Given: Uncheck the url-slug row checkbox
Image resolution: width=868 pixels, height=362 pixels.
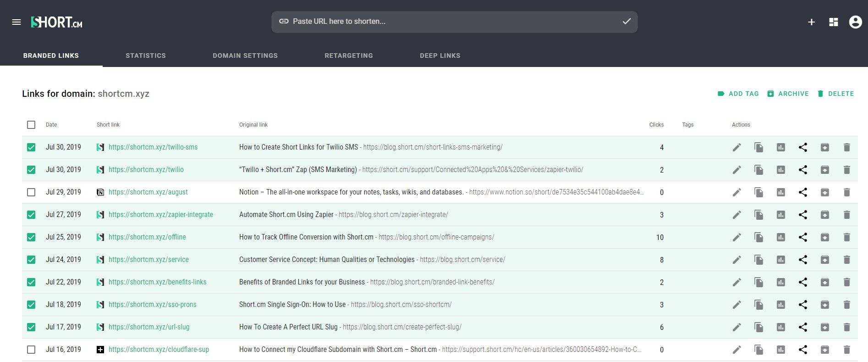Looking at the screenshot, I should click(x=31, y=327).
